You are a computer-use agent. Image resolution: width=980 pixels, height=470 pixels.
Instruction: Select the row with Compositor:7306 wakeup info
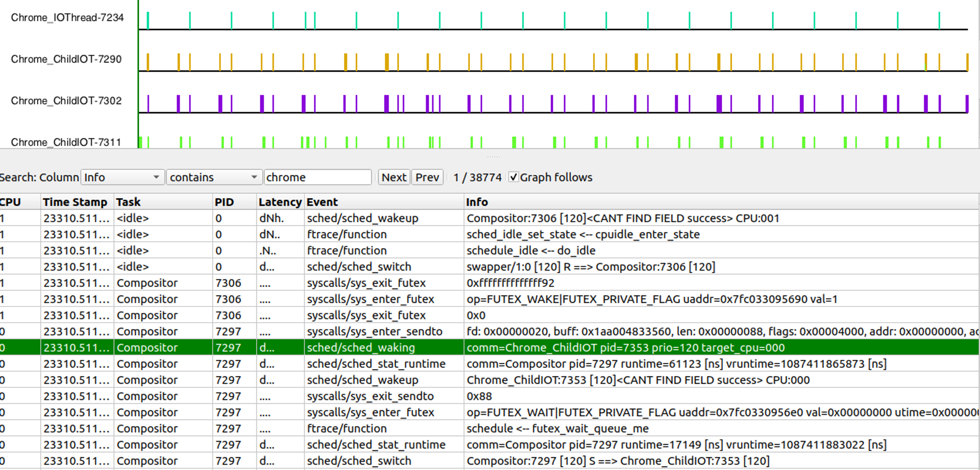pyautogui.click(x=490, y=218)
